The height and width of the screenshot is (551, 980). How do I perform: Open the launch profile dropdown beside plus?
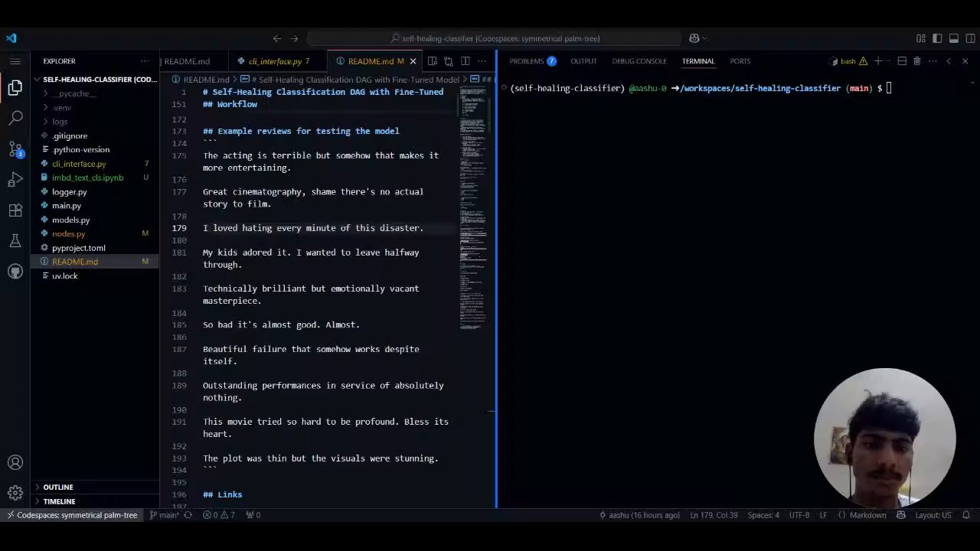(x=888, y=61)
